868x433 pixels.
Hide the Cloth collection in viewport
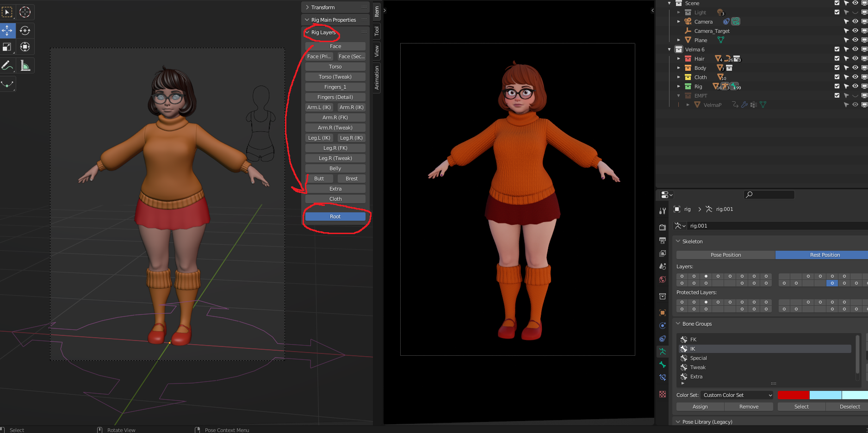coord(855,77)
